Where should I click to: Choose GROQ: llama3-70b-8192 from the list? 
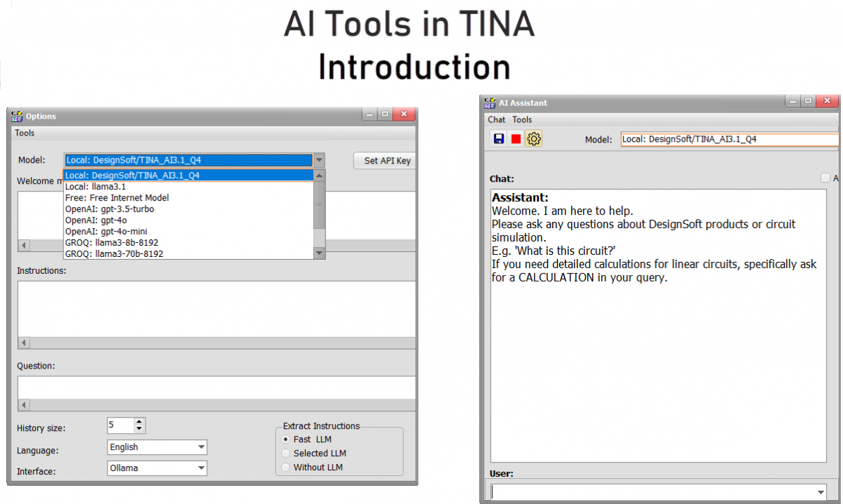point(188,253)
